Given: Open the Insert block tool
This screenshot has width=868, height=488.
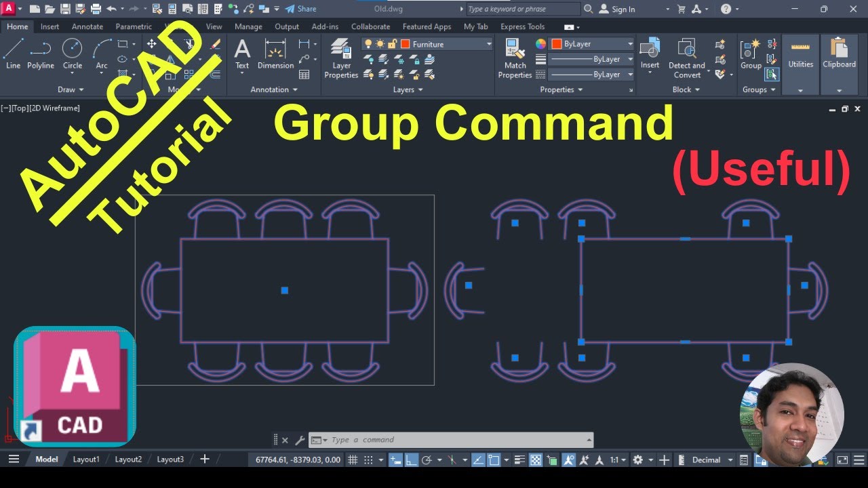Looking at the screenshot, I should click(650, 54).
